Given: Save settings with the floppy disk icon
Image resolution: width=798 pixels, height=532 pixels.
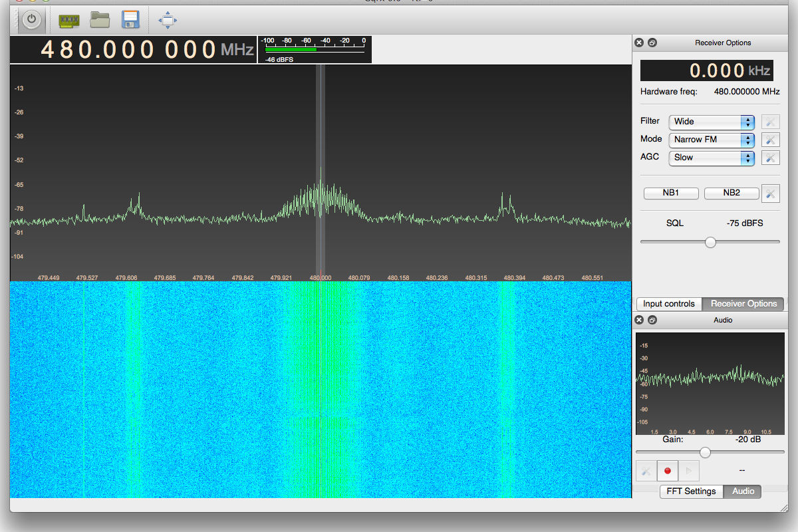Looking at the screenshot, I should (x=130, y=20).
